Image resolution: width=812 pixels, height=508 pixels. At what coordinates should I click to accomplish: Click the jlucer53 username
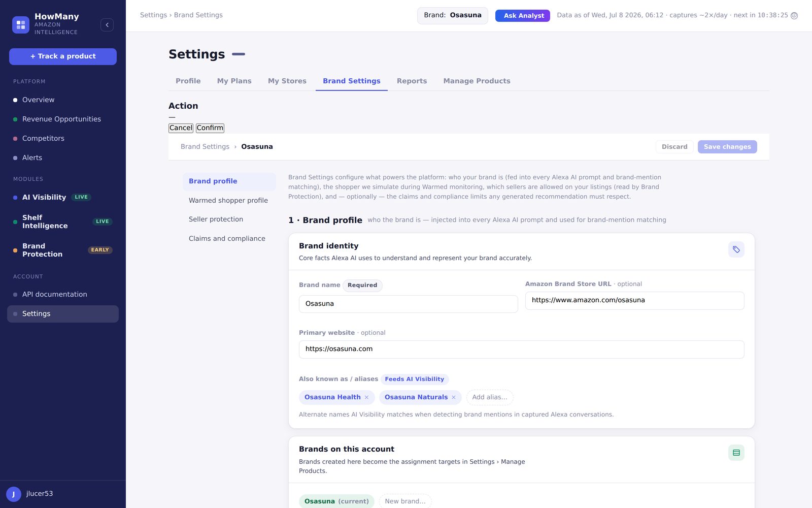coord(40,494)
